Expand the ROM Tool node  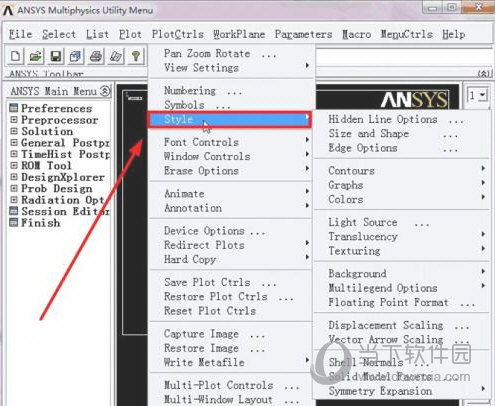(14, 165)
